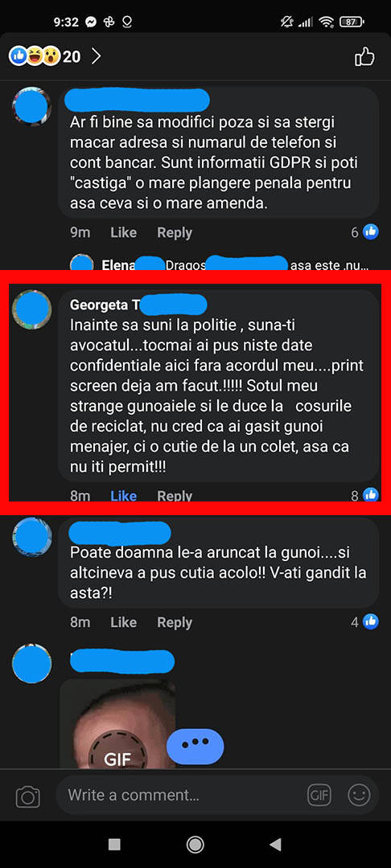Tap the Android back navigation triangle

point(275,844)
